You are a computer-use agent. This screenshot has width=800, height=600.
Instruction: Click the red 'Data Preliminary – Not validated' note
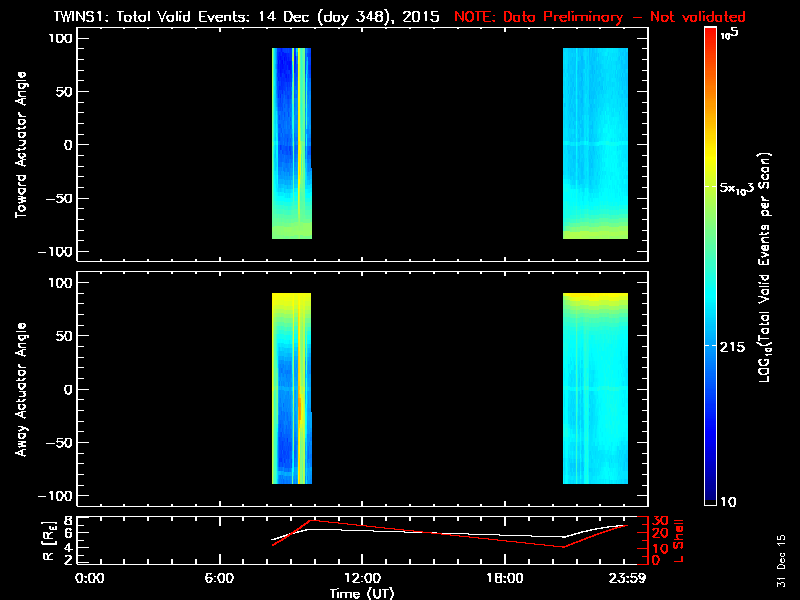pos(601,17)
